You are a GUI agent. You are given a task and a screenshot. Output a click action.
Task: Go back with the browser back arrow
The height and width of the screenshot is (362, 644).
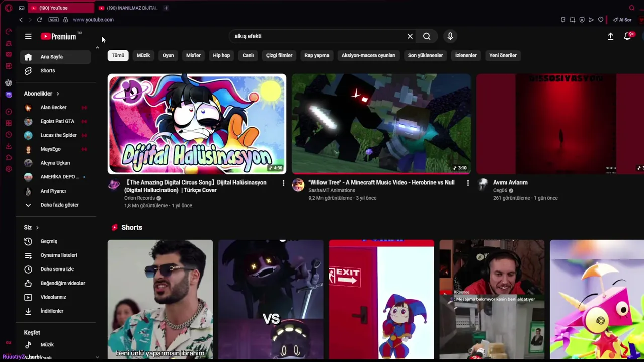coord(21,20)
